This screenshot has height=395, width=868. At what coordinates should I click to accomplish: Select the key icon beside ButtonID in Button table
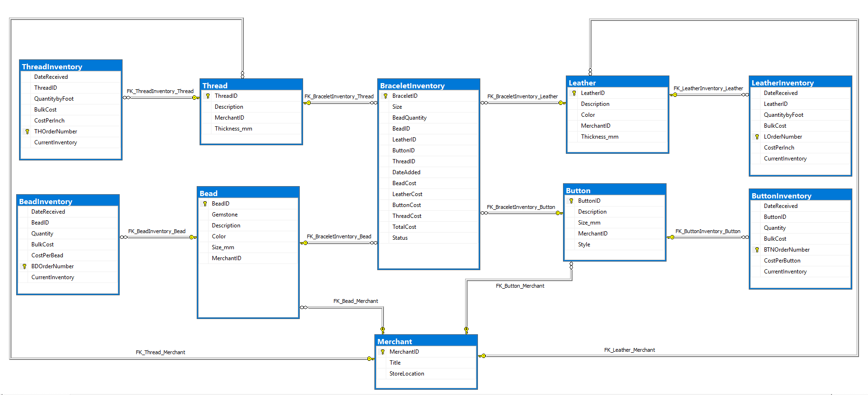click(x=571, y=201)
